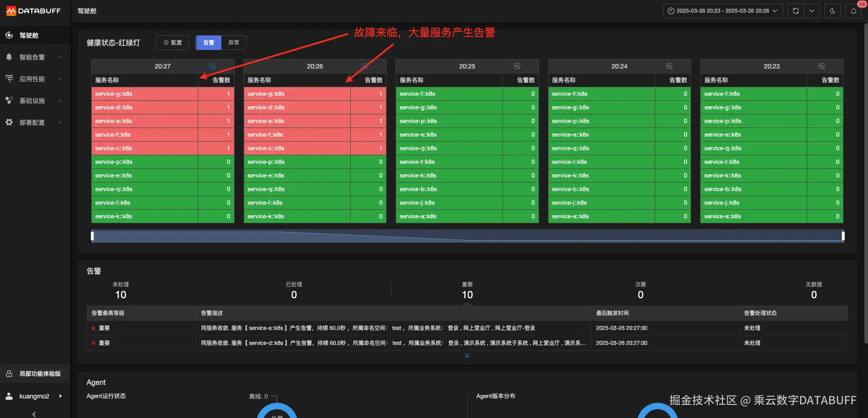Viewport: 868px width, 418px height.
Task: Filter alerts by 未处理 count 10
Action: [x=121, y=290]
